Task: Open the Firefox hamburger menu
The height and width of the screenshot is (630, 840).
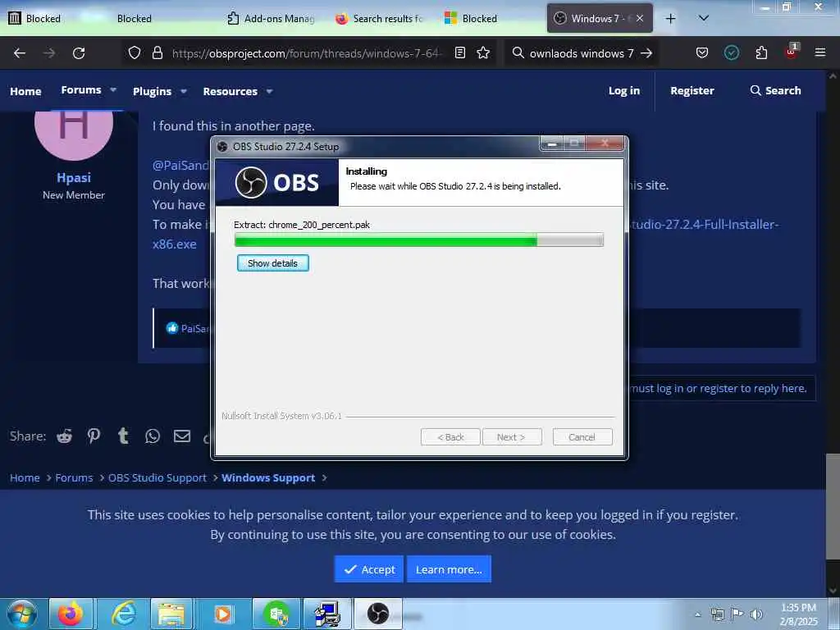Action: [x=819, y=52]
